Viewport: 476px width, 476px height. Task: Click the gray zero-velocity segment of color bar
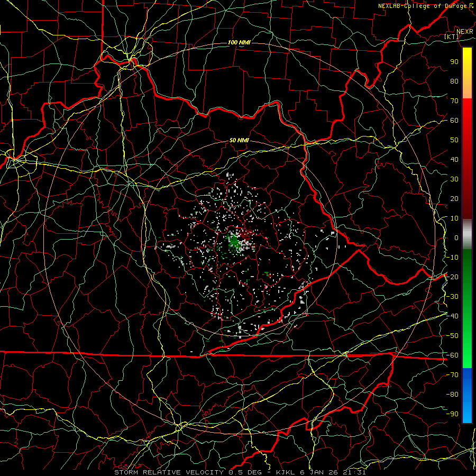(467, 234)
